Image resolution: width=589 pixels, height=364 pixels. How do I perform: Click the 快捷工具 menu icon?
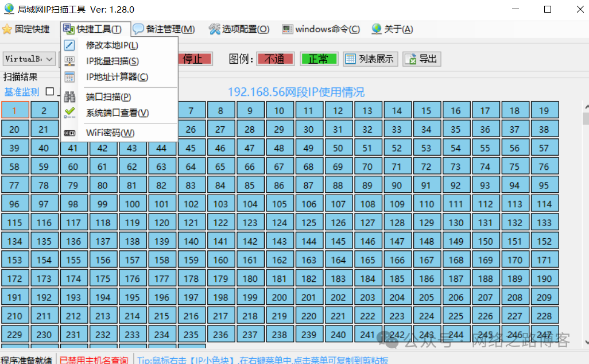(68, 29)
